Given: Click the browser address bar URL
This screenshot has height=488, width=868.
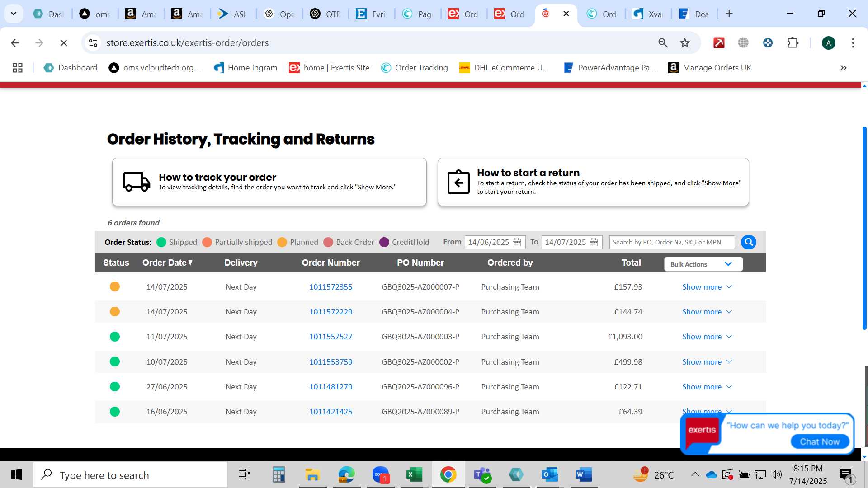Looking at the screenshot, I should click(188, 43).
